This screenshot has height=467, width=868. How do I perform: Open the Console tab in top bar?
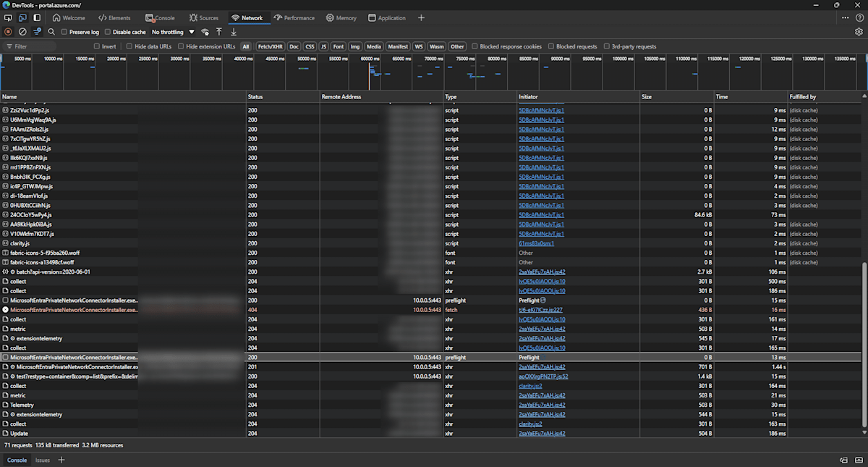pos(160,17)
